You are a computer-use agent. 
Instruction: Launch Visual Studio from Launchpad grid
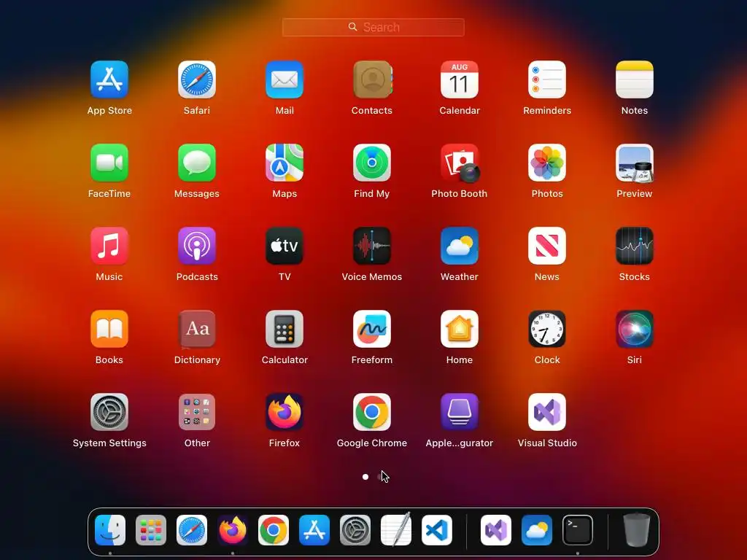point(547,412)
